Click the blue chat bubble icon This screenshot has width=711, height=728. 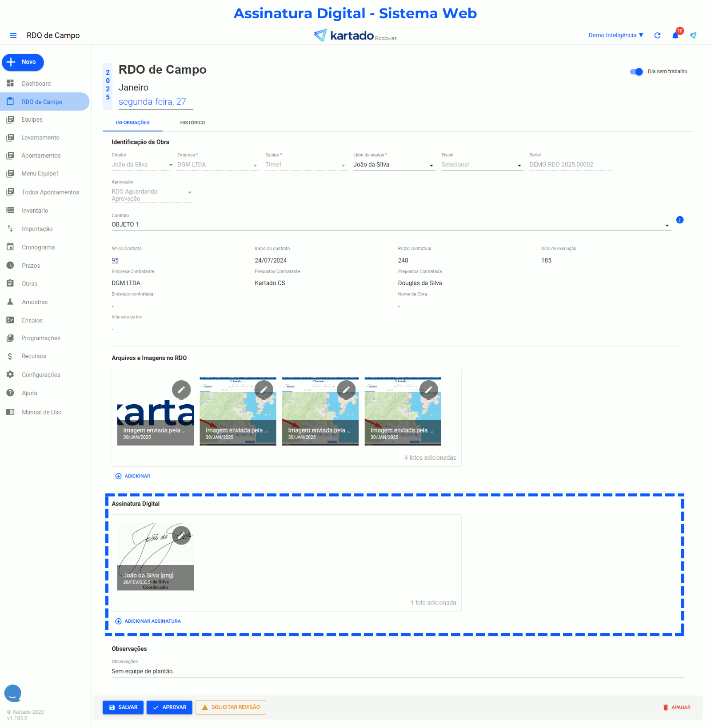(x=13, y=692)
